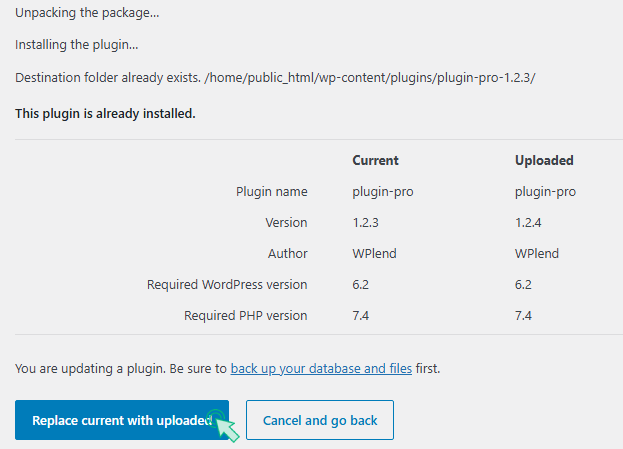623x449 pixels.
Task: Click Installing the plugin text
Action: coord(77,45)
